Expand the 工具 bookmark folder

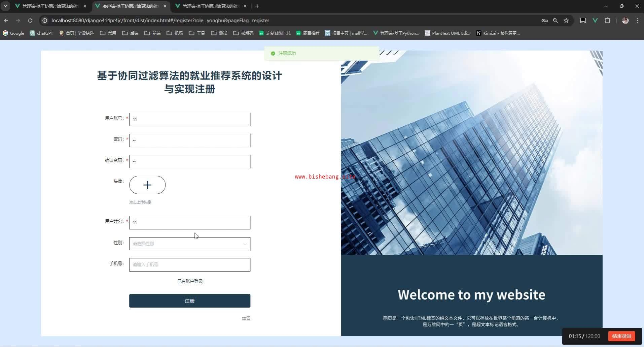point(197,33)
